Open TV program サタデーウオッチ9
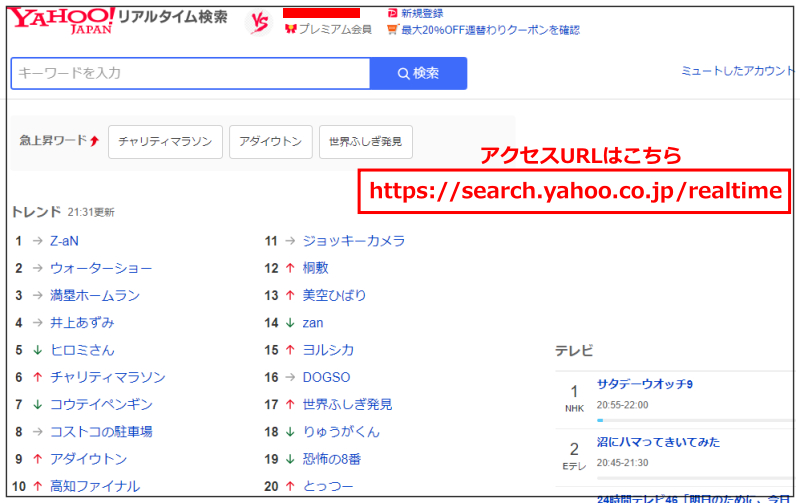Image resolution: width=800 pixels, height=503 pixels. tap(645, 384)
